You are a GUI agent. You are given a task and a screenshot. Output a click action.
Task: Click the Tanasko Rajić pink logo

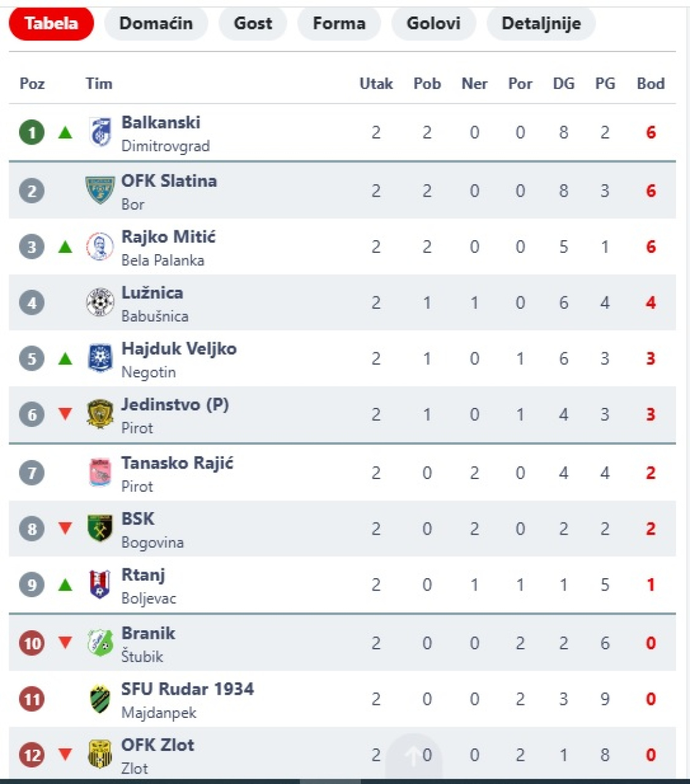pos(99,473)
